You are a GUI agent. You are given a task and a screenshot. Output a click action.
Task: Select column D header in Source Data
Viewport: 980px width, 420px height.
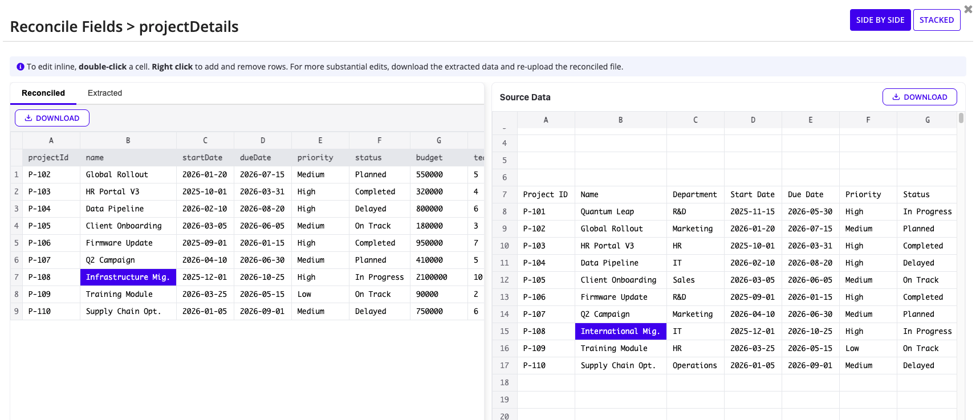click(753, 120)
